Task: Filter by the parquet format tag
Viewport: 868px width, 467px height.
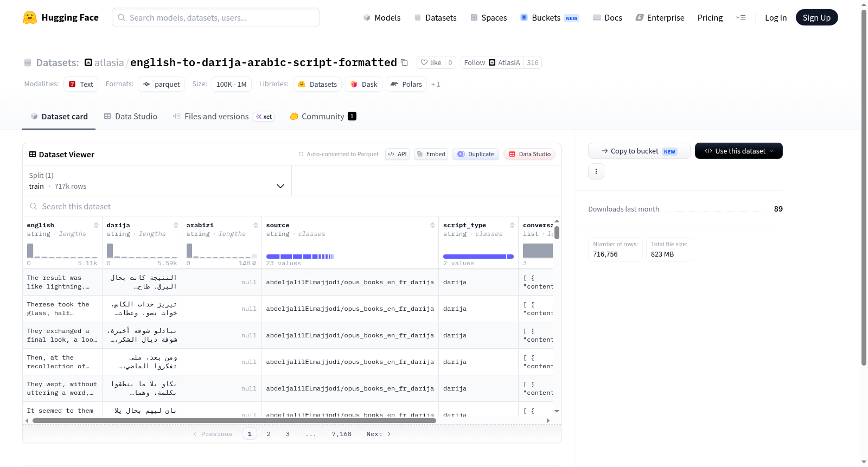Action: pyautogui.click(x=161, y=84)
